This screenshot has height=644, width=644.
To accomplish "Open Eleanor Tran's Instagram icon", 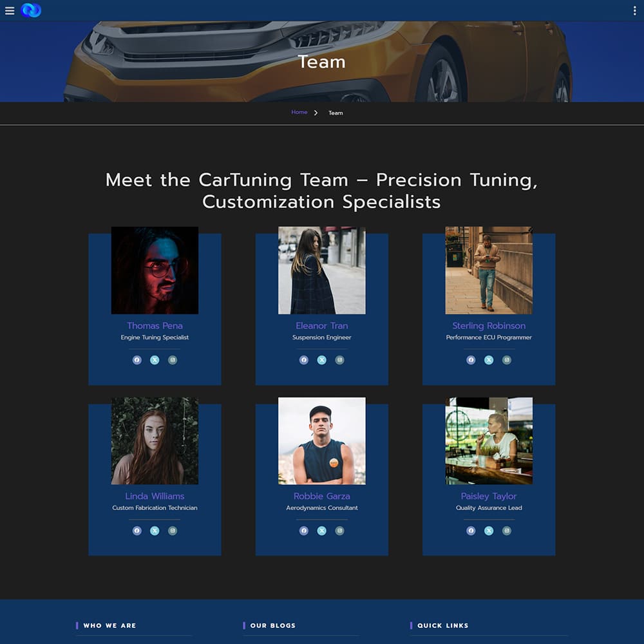I will pyautogui.click(x=339, y=360).
